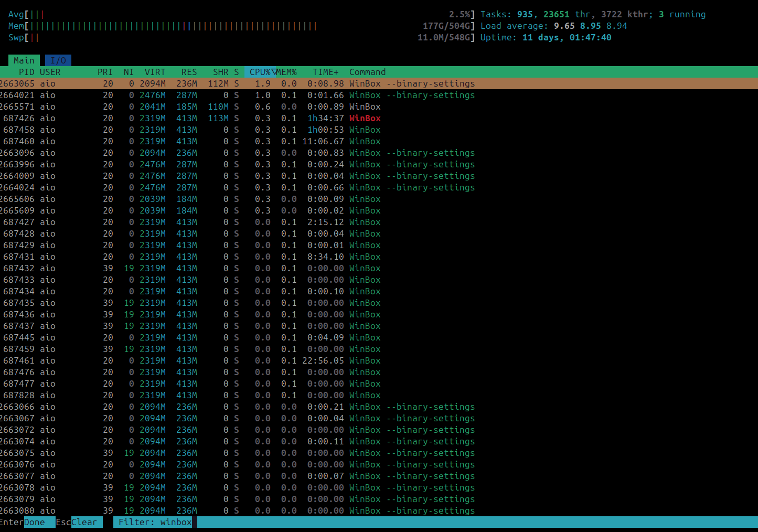
Task: Select highlighted process 2663065 row
Action: click(379, 83)
